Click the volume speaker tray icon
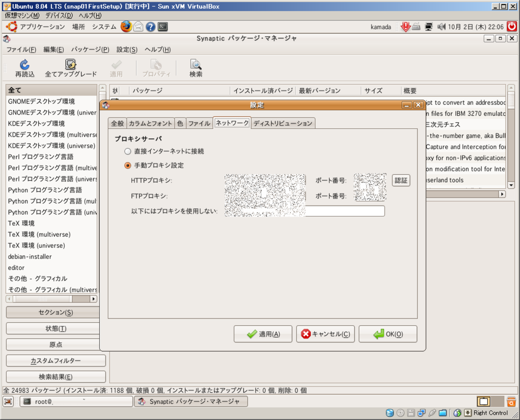 click(441, 27)
